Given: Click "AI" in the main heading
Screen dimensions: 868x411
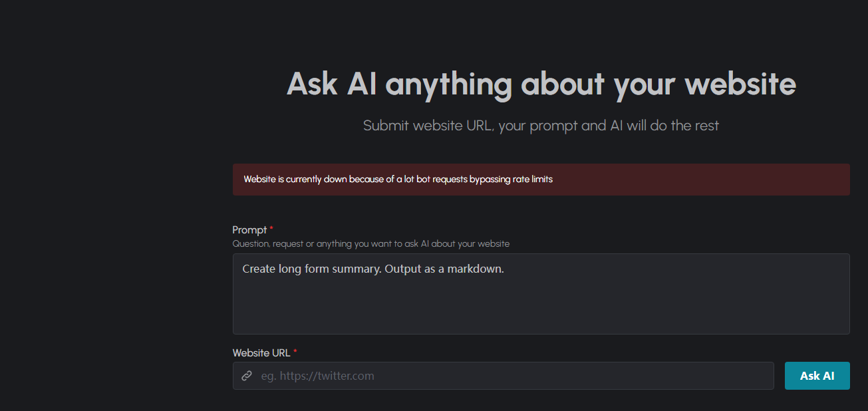Looking at the screenshot, I should click(362, 84).
